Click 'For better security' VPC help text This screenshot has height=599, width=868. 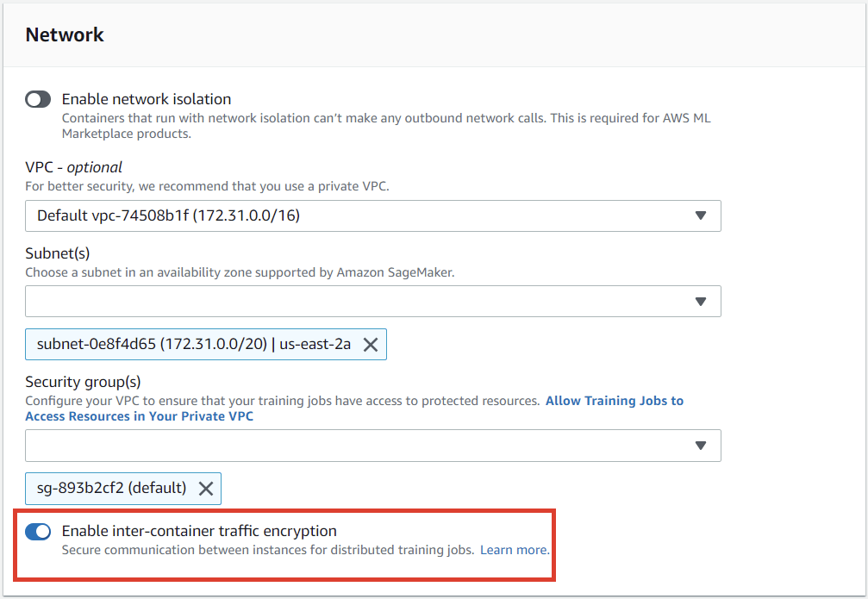click(207, 186)
